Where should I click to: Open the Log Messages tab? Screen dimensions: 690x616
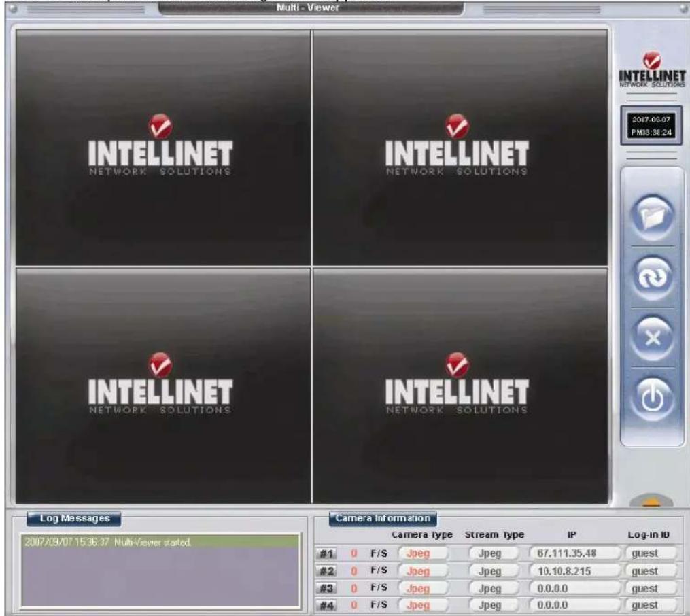pos(74,518)
